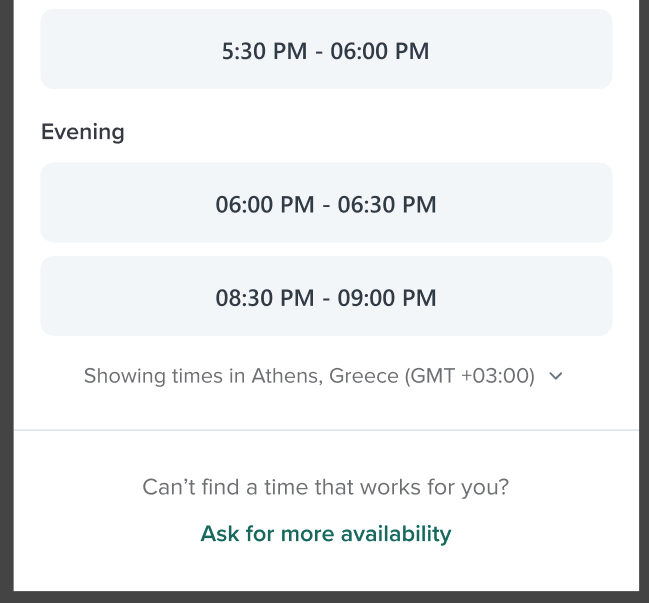
Task: Request more availability via the green link
Action: 326,534
